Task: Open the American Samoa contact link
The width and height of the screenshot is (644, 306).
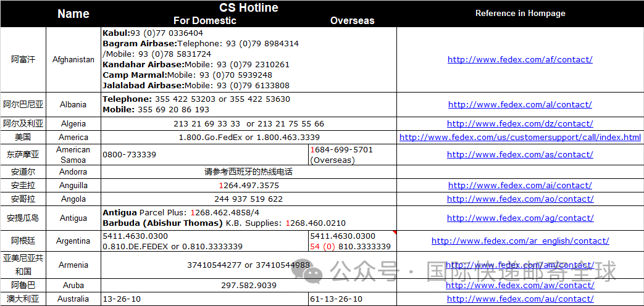Action: [x=520, y=155]
